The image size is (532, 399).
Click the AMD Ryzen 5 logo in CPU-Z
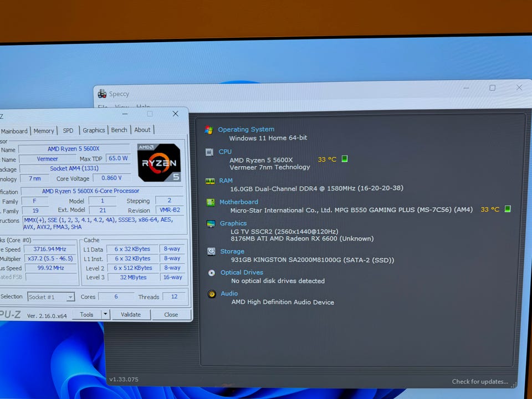pos(159,162)
